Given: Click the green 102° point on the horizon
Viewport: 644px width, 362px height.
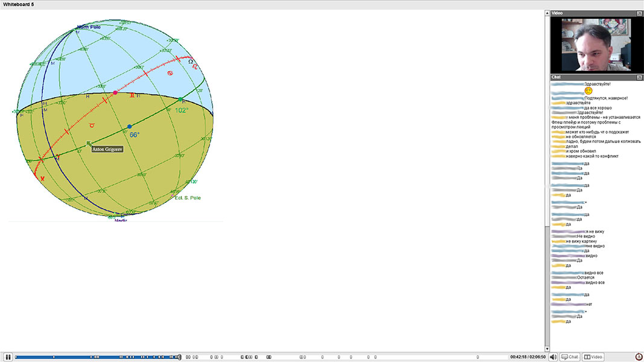Looking at the screenshot, I should click(x=180, y=100).
